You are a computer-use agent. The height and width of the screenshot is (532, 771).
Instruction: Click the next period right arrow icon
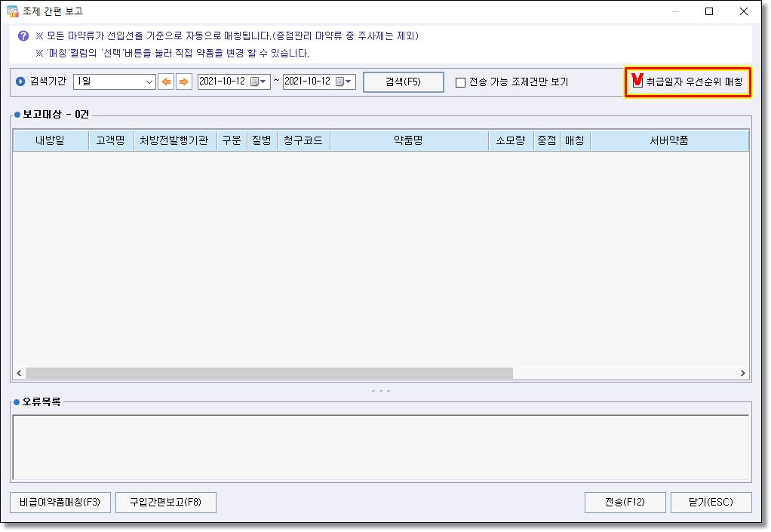pos(183,81)
